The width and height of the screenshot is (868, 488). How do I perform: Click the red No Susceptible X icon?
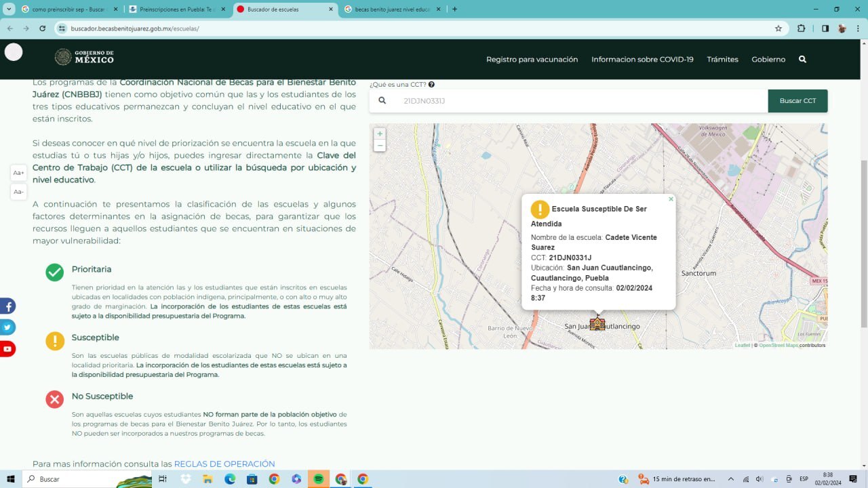(x=55, y=399)
